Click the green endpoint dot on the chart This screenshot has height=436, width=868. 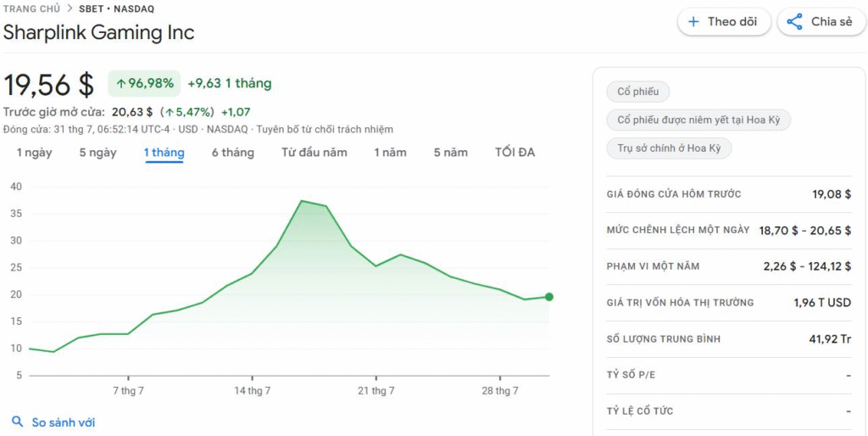coord(548,297)
